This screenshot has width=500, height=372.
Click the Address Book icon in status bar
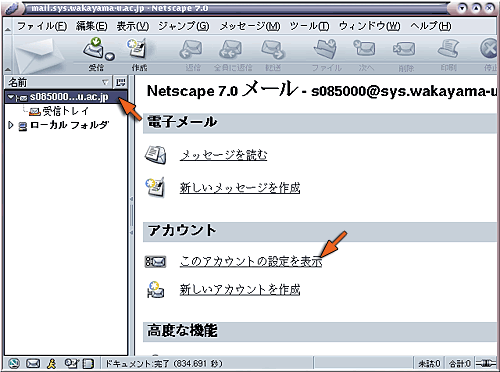click(88, 363)
